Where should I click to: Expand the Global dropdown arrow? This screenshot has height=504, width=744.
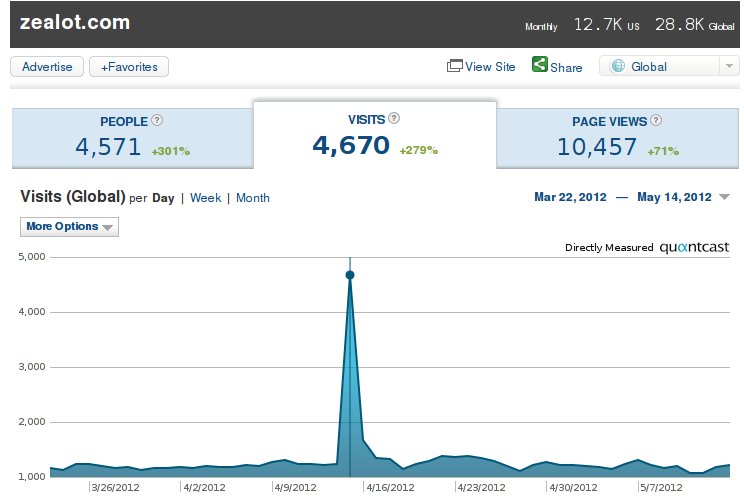click(729, 66)
